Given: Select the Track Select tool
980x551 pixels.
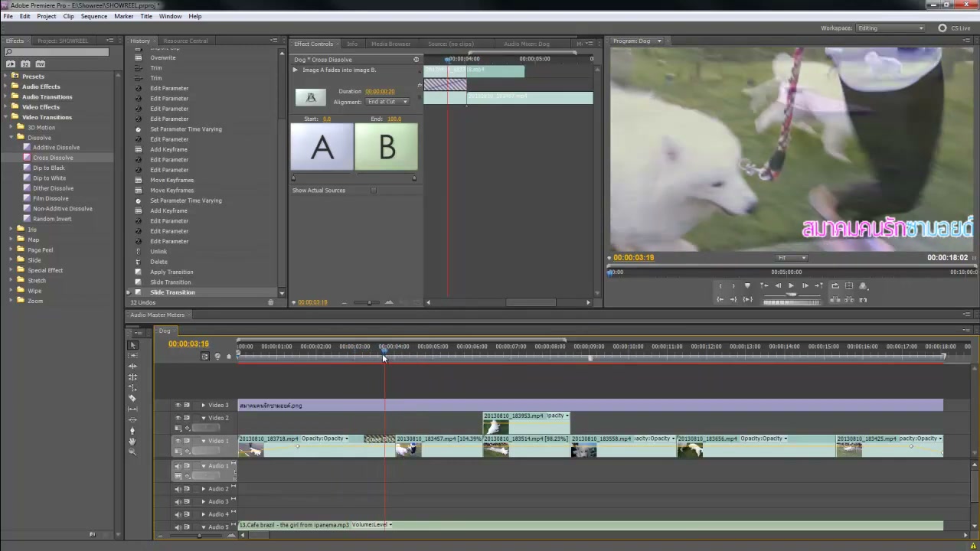Looking at the screenshot, I should pos(132,356).
